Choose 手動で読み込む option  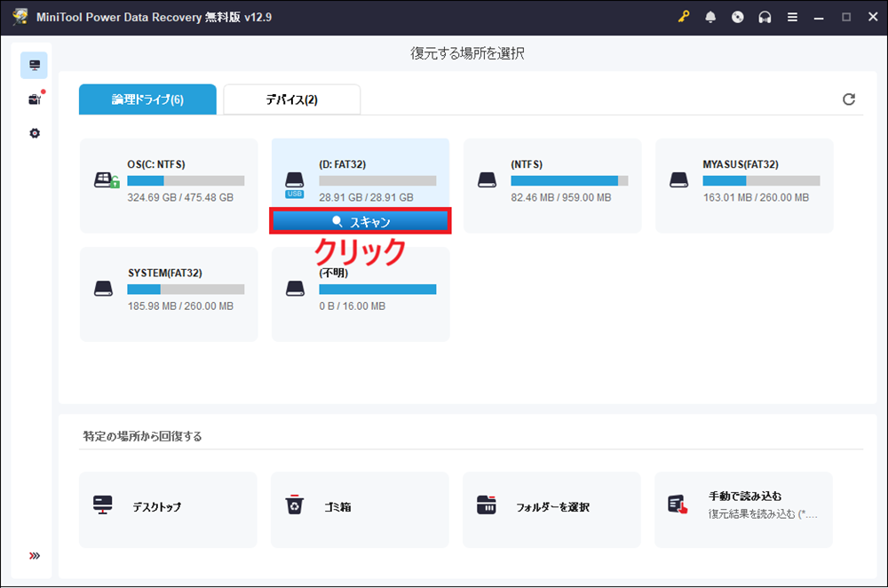[743, 510]
